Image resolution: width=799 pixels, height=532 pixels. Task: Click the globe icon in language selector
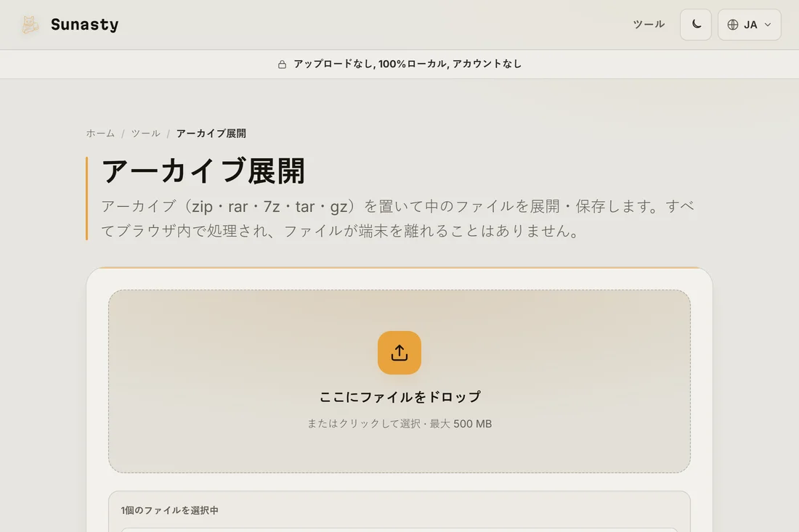coord(733,25)
